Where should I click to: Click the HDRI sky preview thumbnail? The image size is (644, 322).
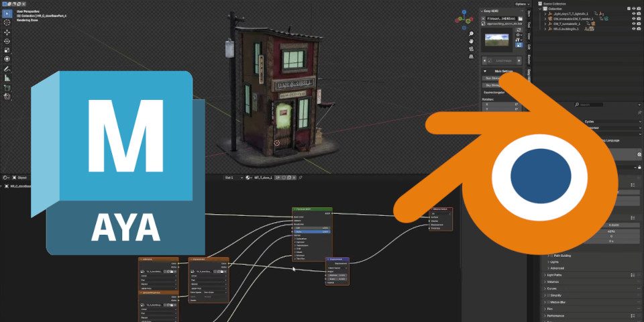point(498,40)
